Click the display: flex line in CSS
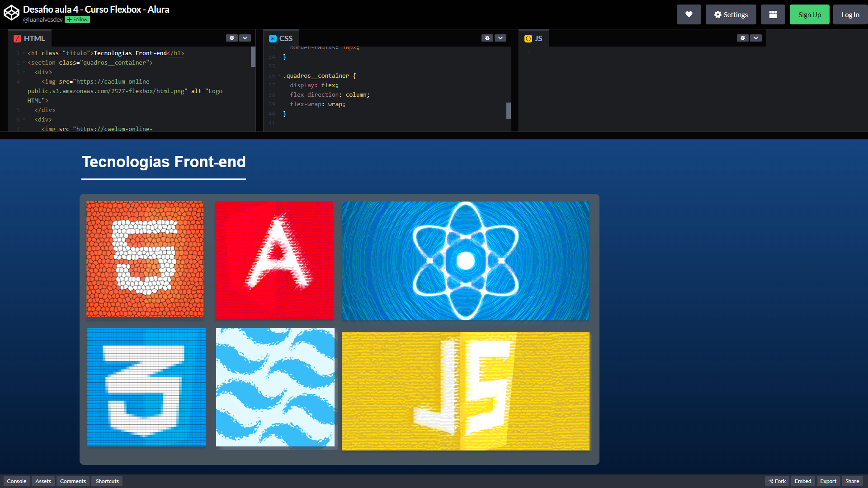The width and height of the screenshot is (868, 488). pos(314,85)
